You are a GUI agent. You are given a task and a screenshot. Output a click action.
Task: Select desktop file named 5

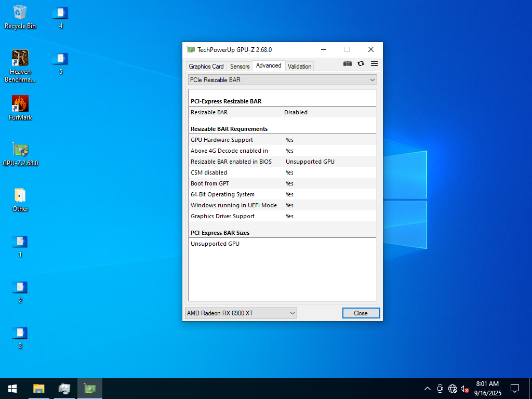click(61, 63)
